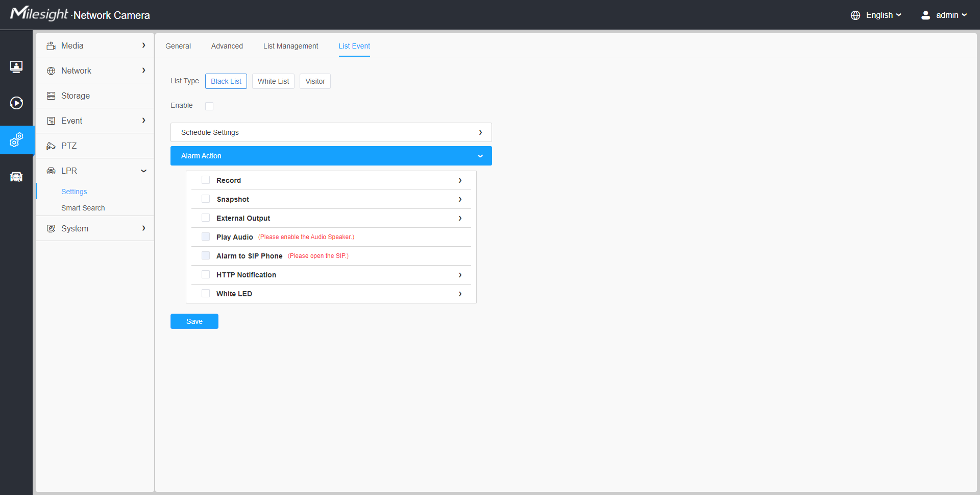Open the live view monitor icon

pyautogui.click(x=16, y=66)
